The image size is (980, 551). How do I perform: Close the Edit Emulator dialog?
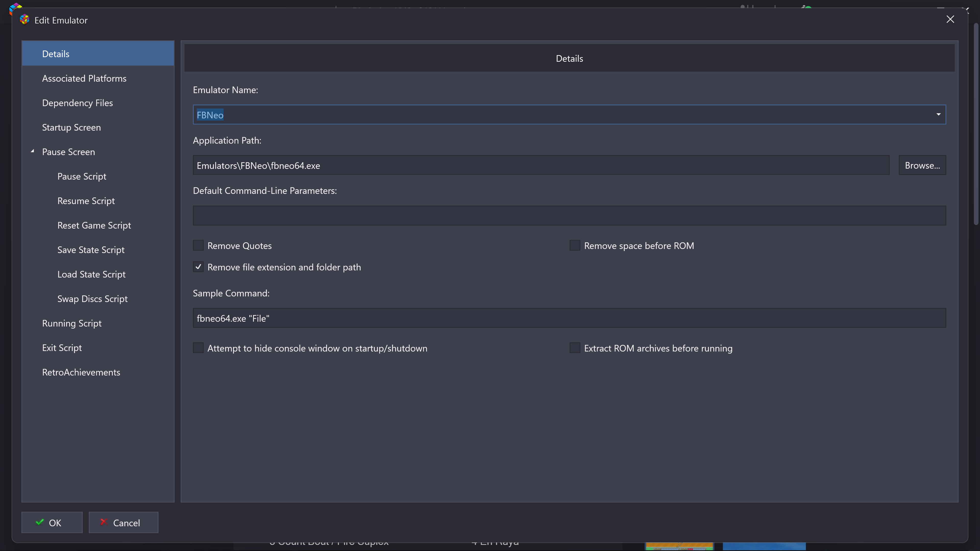[950, 19]
